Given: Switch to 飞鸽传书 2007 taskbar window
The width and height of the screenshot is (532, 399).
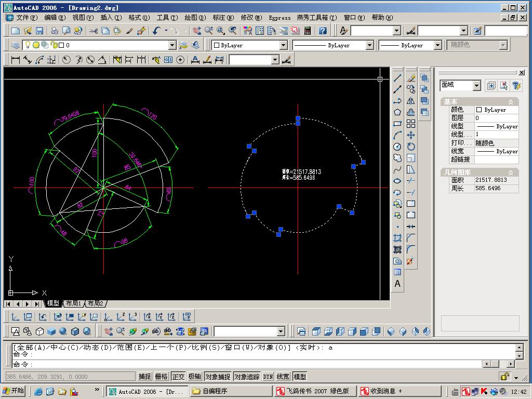Looking at the screenshot, I should pyautogui.click(x=315, y=391).
